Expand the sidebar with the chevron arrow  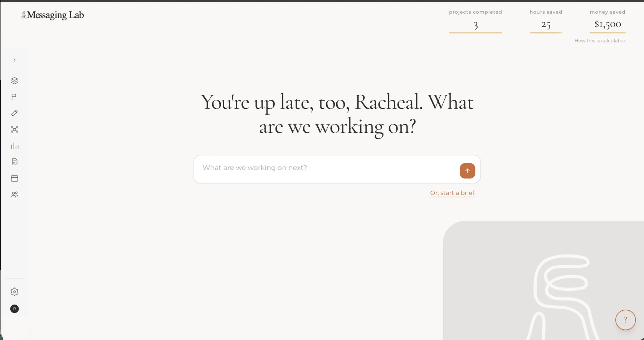pos(14,60)
